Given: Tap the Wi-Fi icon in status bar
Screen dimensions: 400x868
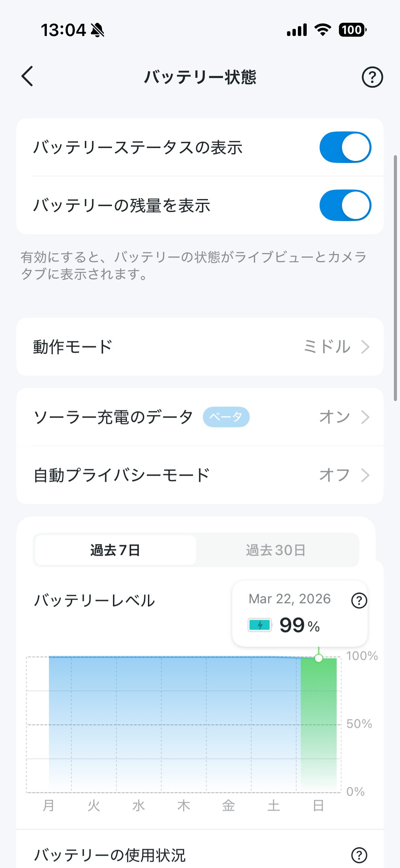Looking at the screenshot, I should coord(323,30).
